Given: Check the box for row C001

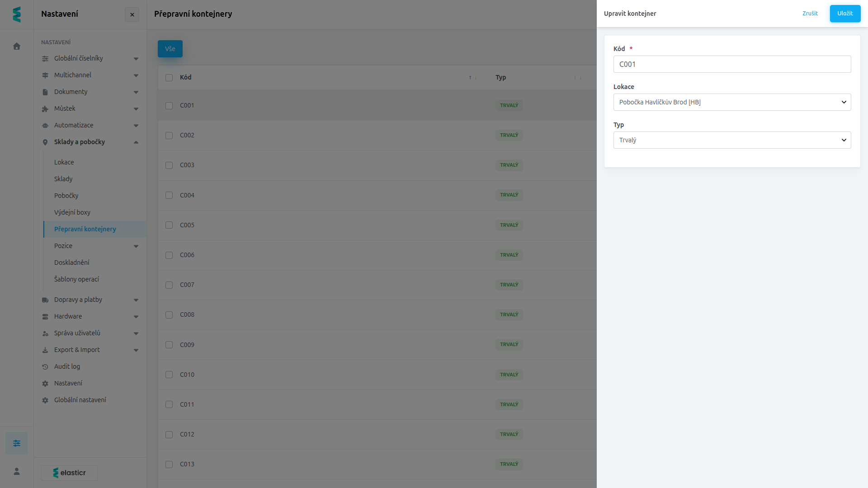Looking at the screenshot, I should [169, 106].
